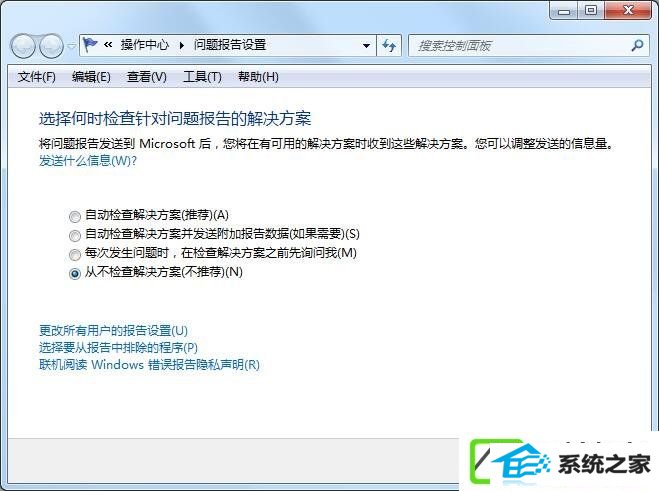Select 自动检查解决方案(推荐) radio option
Viewport: 659px width, 491px height.
point(75,216)
